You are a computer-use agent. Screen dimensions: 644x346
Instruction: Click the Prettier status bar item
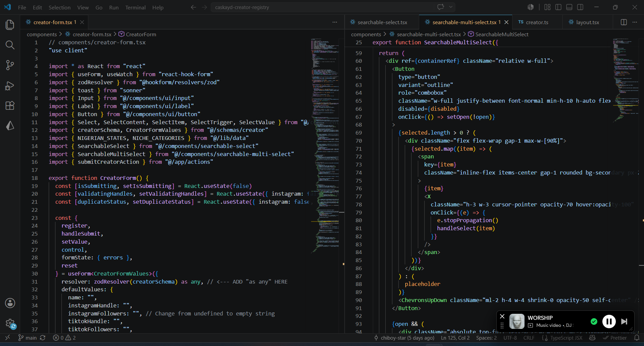pyautogui.click(x=615, y=338)
